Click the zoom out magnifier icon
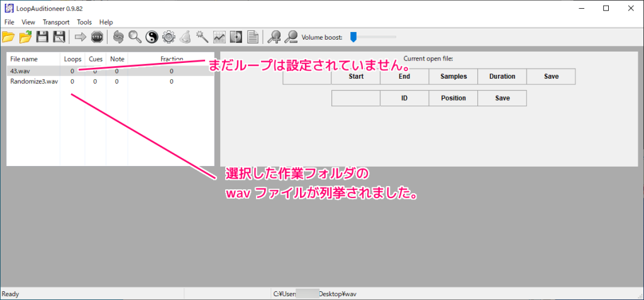Viewport: 644px width, 300px height. 291,37
